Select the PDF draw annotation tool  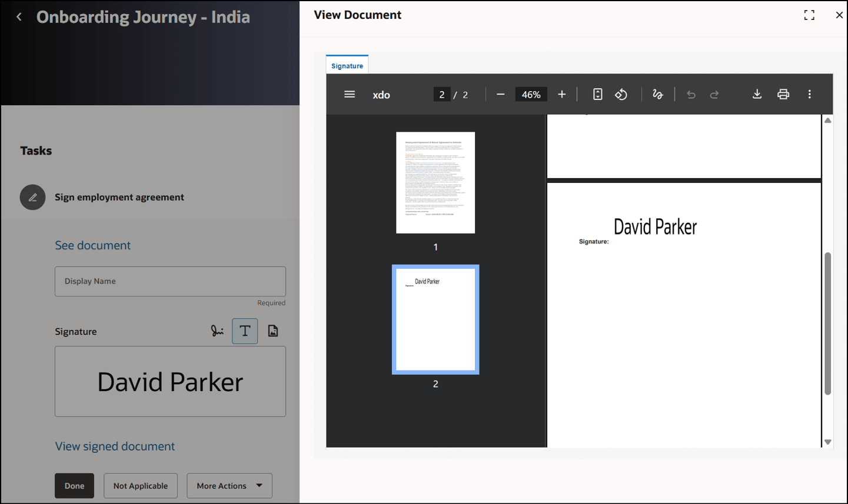point(658,95)
